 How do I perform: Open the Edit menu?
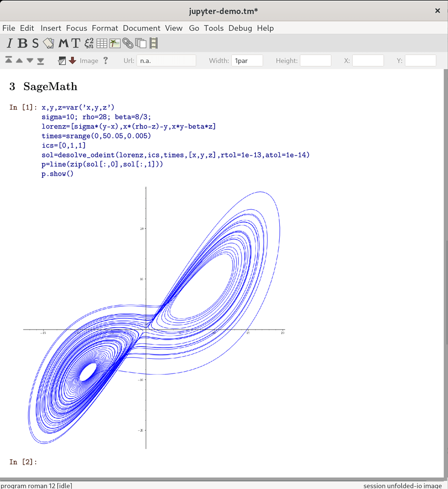point(27,28)
